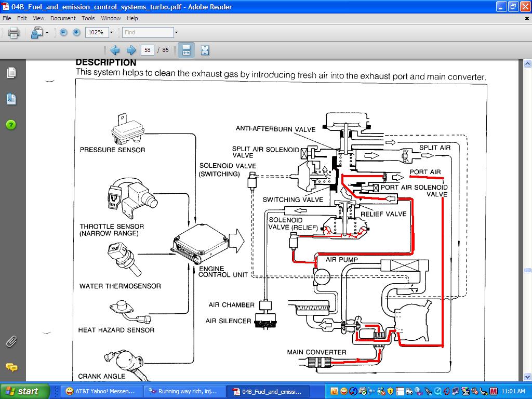
Task: Open the Tools menu
Action: [x=88, y=18]
